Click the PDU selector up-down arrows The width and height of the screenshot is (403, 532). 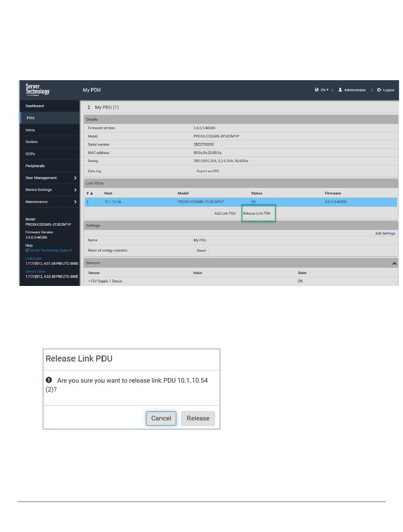point(89,107)
